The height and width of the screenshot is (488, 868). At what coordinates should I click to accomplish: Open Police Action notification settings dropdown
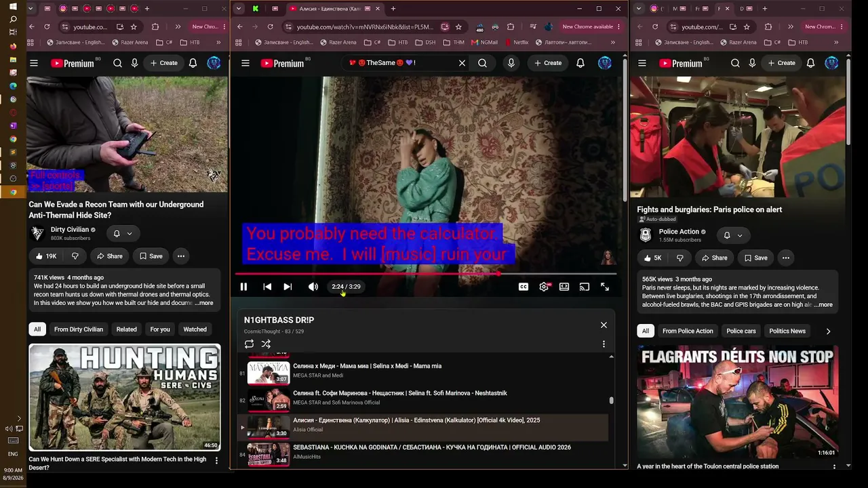point(733,235)
